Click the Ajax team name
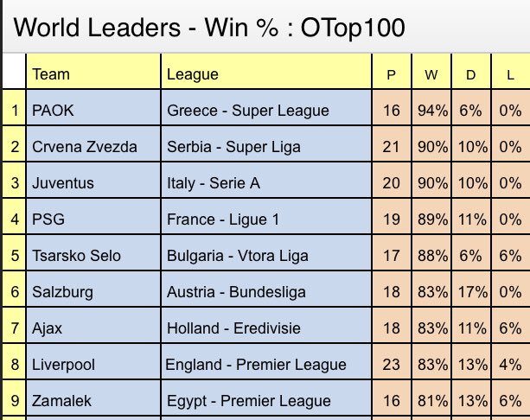 [47, 328]
